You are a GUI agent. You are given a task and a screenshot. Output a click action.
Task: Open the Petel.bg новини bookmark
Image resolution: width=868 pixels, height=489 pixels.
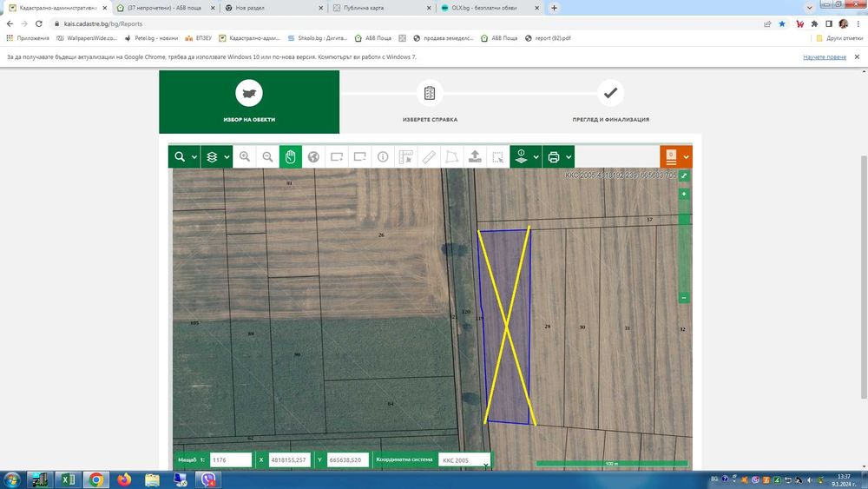tap(151, 38)
